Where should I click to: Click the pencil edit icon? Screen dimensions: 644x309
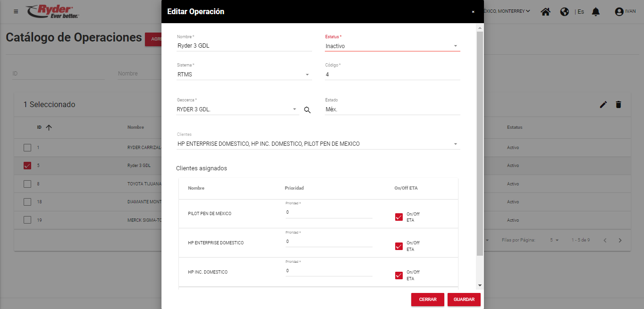[603, 105]
